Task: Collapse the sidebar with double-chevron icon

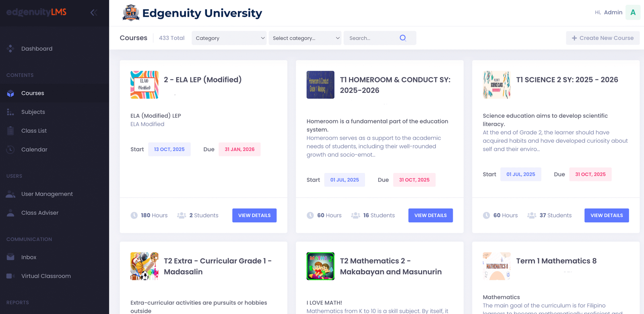Action: [x=94, y=12]
